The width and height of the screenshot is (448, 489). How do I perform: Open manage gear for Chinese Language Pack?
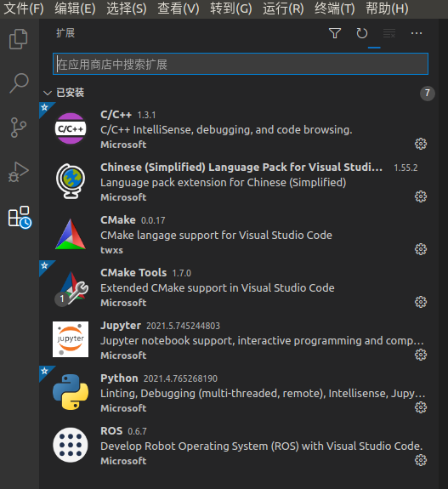(421, 196)
